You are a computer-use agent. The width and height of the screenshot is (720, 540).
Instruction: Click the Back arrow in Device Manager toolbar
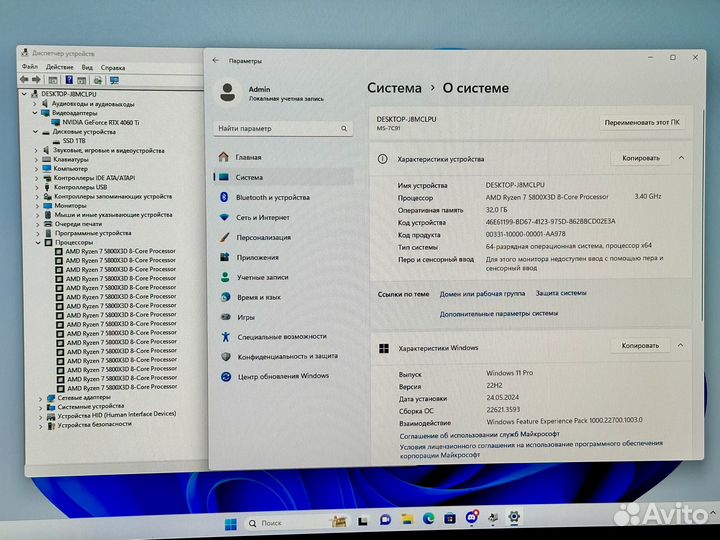[x=24, y=80]
